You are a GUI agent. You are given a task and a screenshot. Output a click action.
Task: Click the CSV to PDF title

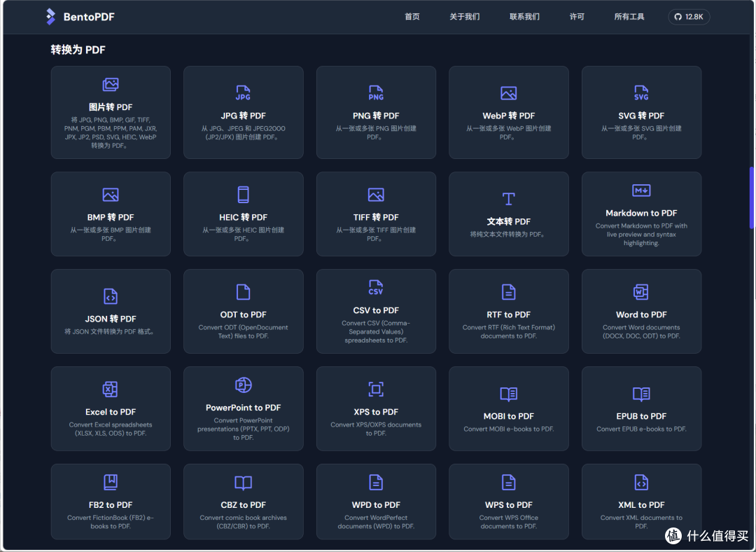pos(376,310)
